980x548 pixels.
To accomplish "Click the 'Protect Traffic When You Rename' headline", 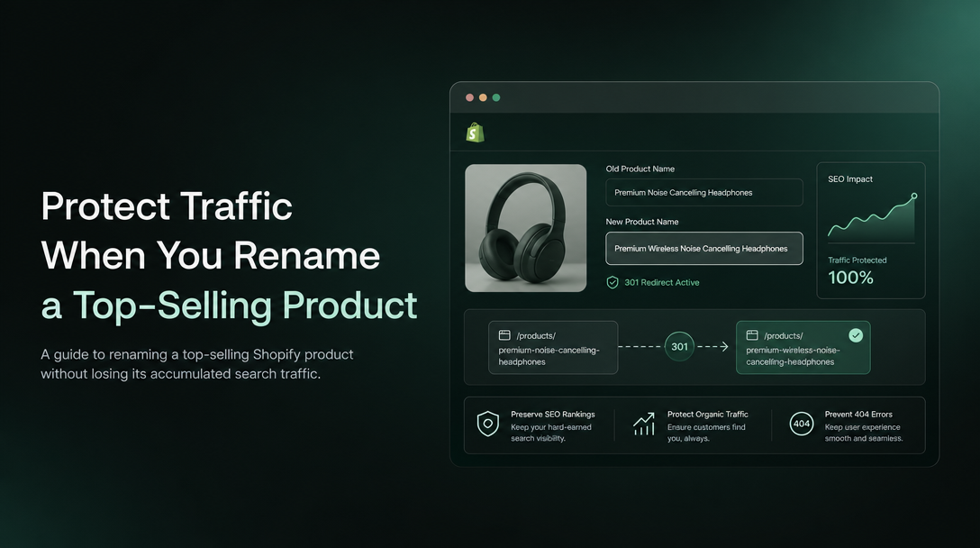I will pos(211,231).
